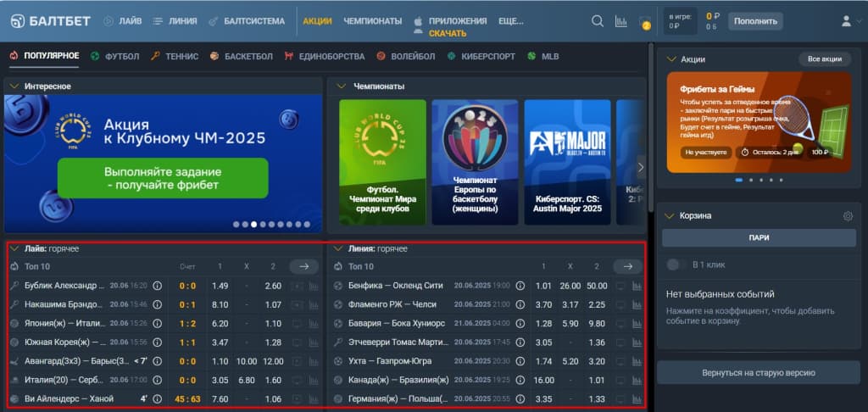Select odds 26.00 for Бенфика — Окленд Сити
This screenshot has height=412, width=868.
[570, 286]
